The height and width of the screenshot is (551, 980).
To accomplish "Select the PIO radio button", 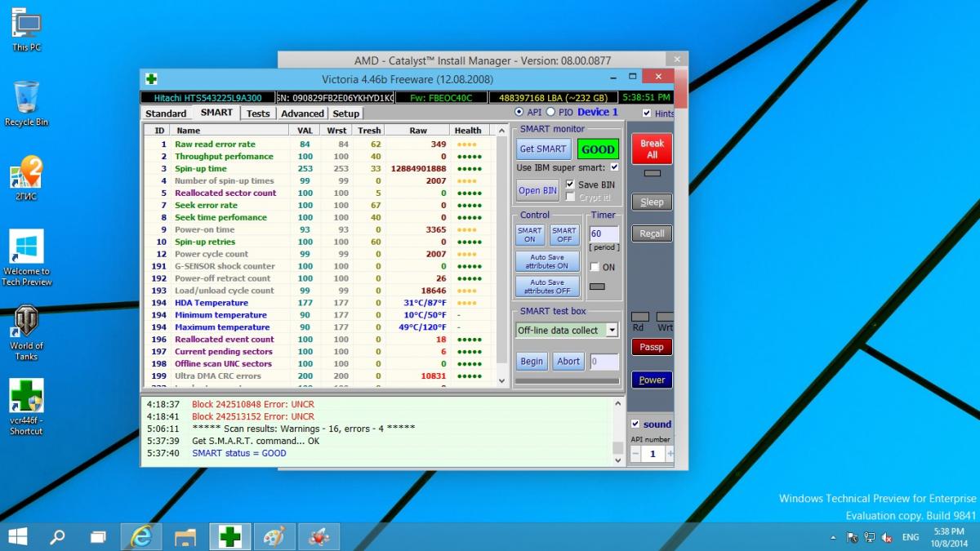I will click(x=550, y=112).
